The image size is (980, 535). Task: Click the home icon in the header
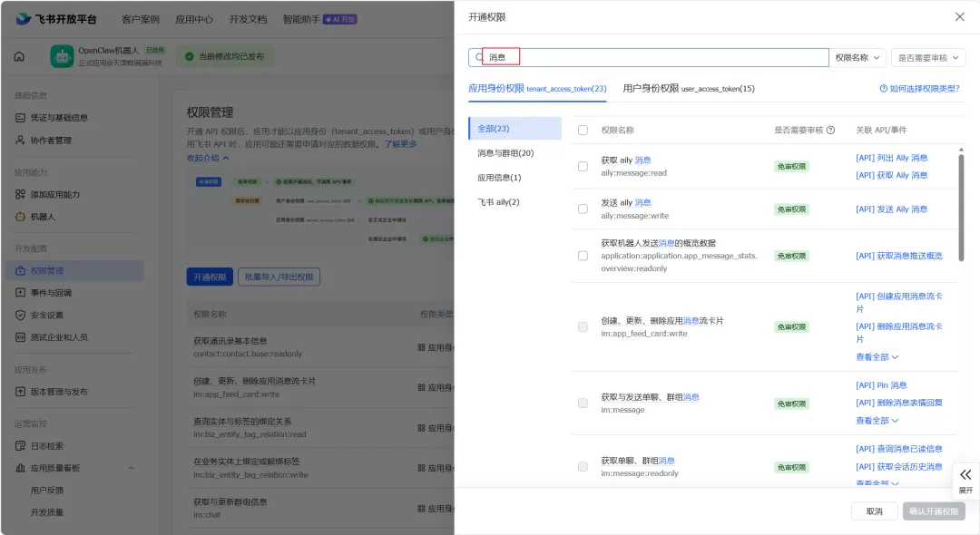pyautogui.click(x=19, y=56)
